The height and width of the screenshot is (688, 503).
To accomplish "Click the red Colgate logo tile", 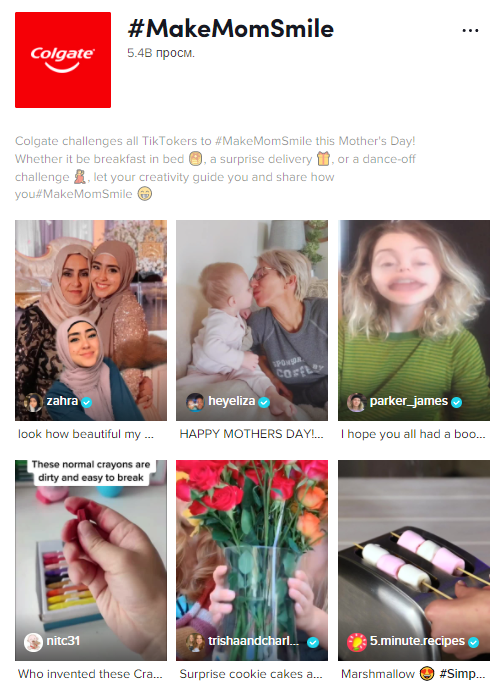I will [63, 60].
